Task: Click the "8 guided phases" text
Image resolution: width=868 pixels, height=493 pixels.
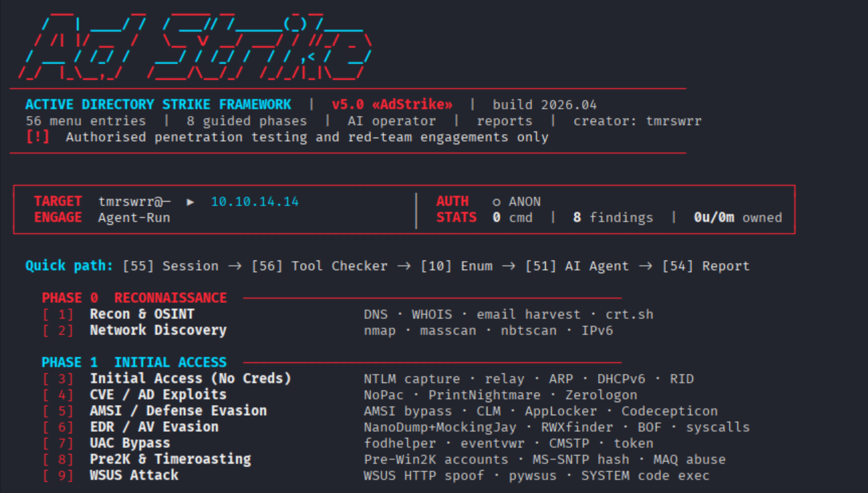Action: (x=246, y=121)
